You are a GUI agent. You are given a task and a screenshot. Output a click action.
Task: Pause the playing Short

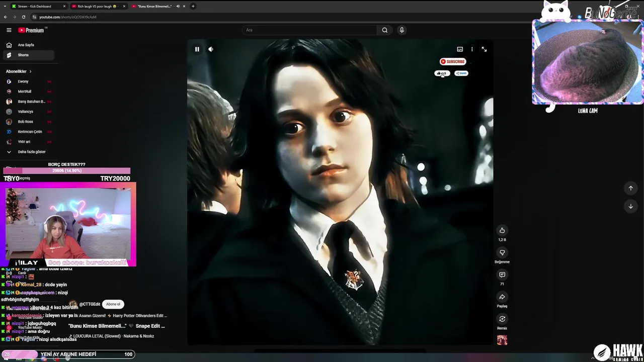point(197,49)
